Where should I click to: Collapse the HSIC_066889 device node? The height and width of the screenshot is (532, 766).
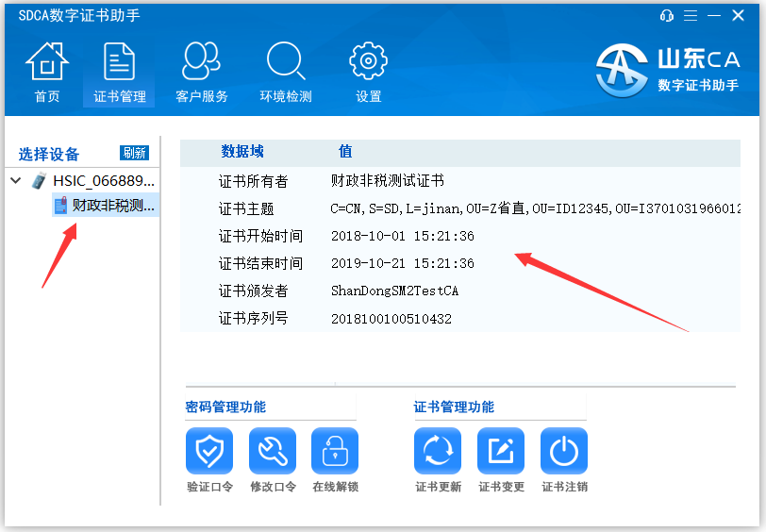pos(16,181)
